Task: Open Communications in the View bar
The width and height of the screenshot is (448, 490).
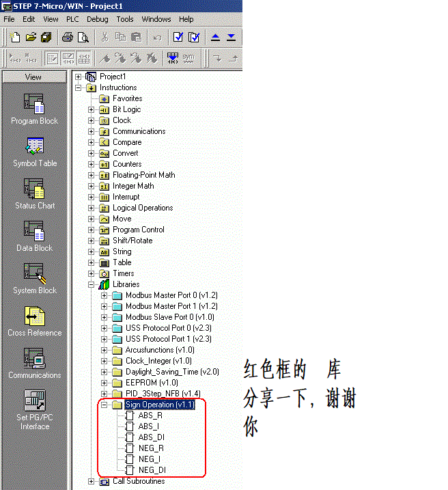Action: (35, 364)
